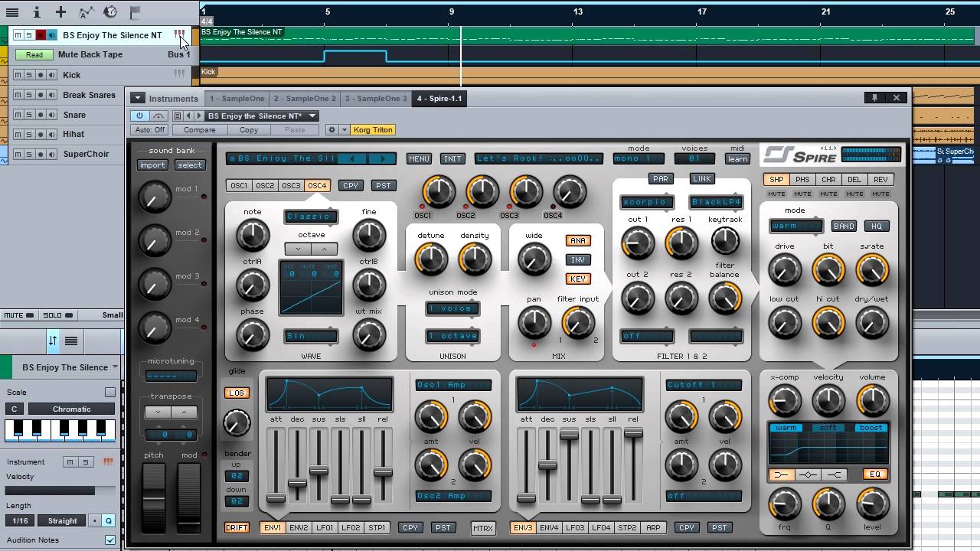This screenshot has width=980, height=551.
Task: Click the INIT button
Action: [x=452, y=159]
